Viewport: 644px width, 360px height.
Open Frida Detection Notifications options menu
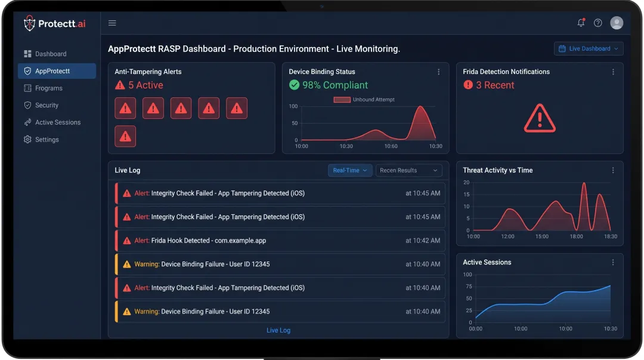point(613,72)
